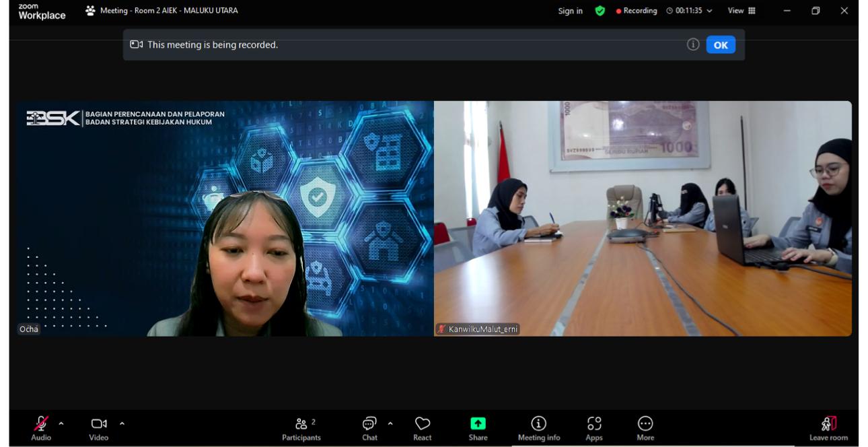Select Ocha's video tile
This screenshot has height=447, width=868.
[225, 219]
